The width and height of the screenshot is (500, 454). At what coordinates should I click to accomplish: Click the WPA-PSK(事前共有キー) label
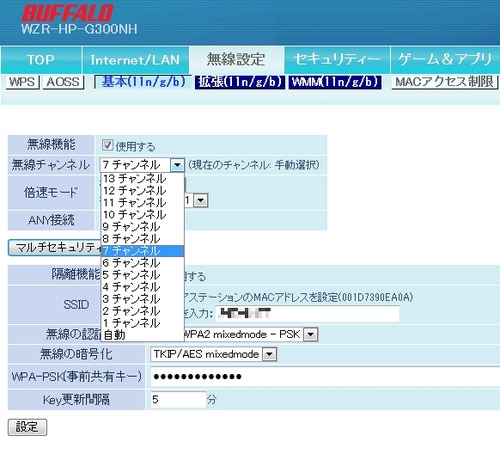[x=77, y=377]
